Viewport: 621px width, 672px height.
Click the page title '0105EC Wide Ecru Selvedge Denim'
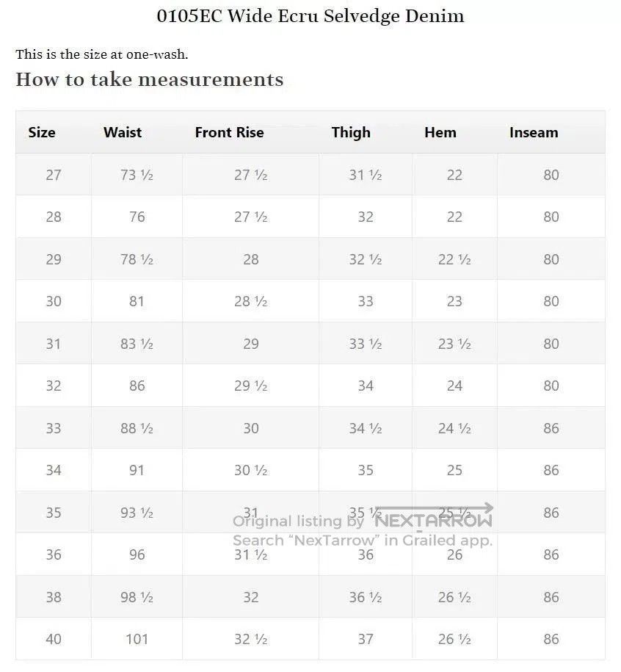click(x=310, y=16)
